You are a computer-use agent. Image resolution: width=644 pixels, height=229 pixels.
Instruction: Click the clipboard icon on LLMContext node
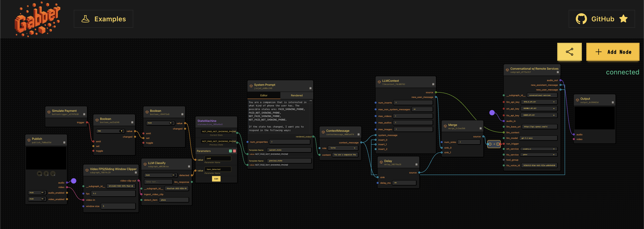pyautogui.click(x=433, y=84)
